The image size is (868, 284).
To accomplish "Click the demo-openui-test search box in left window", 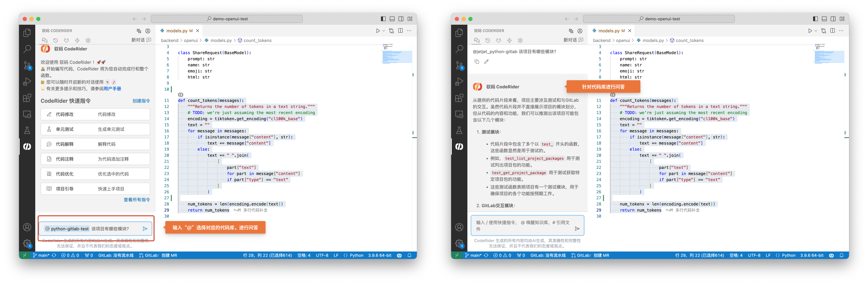I will point(227,19).
